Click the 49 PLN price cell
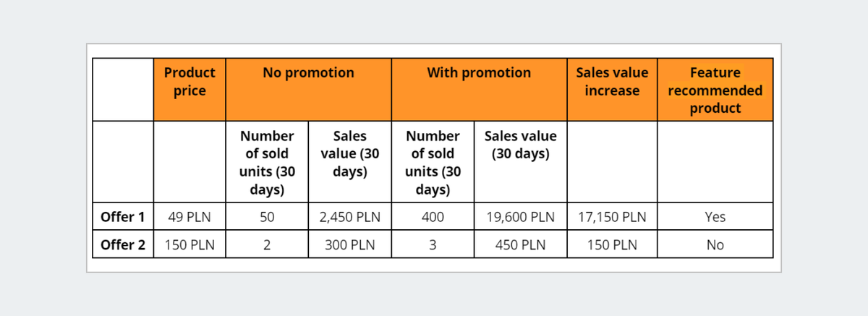Viewport: 868px width, 316px height. click(x=190, y=217)
